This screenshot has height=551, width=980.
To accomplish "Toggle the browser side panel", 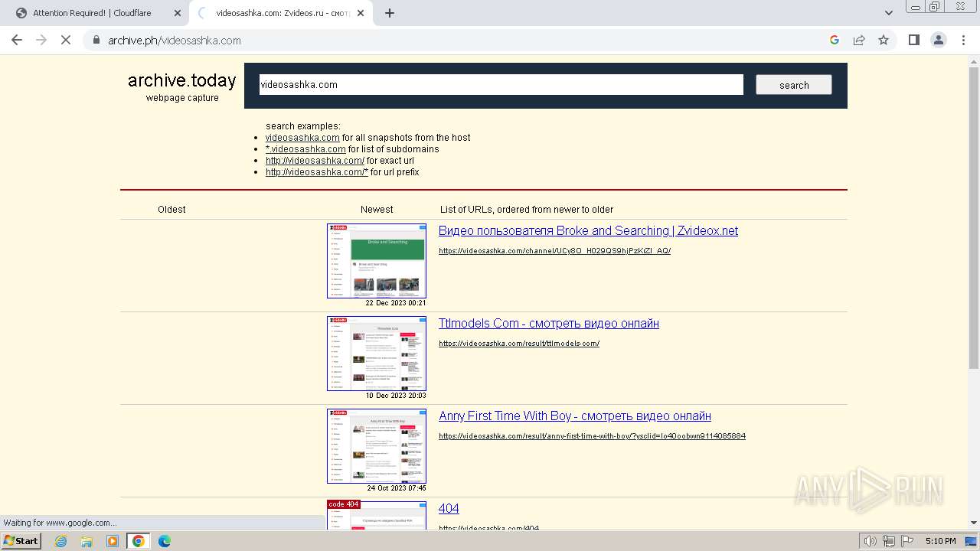I will [914, 40].
